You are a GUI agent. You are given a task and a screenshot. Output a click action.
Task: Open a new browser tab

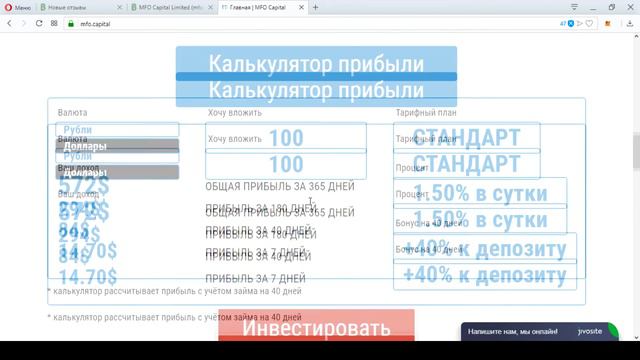point(316,7)
